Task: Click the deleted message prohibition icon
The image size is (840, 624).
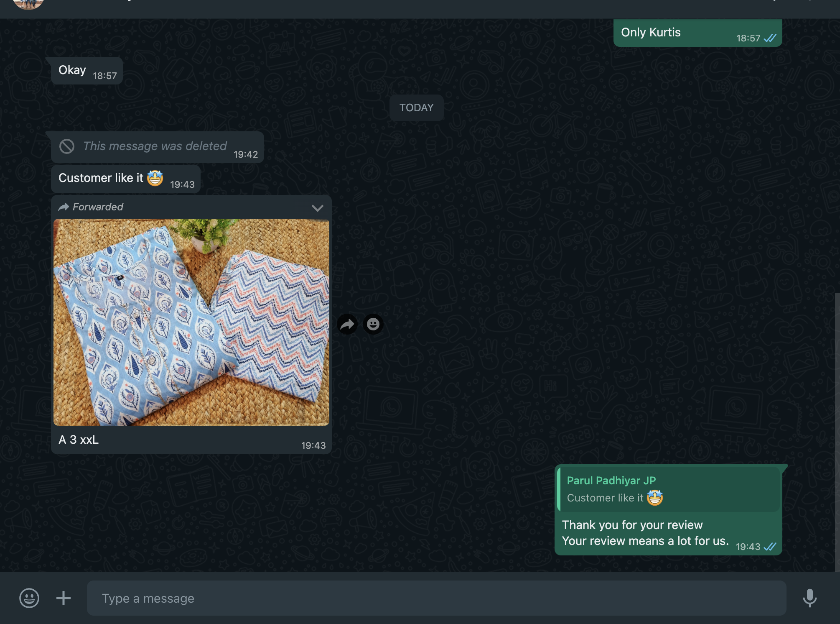Action: (67, 146)
